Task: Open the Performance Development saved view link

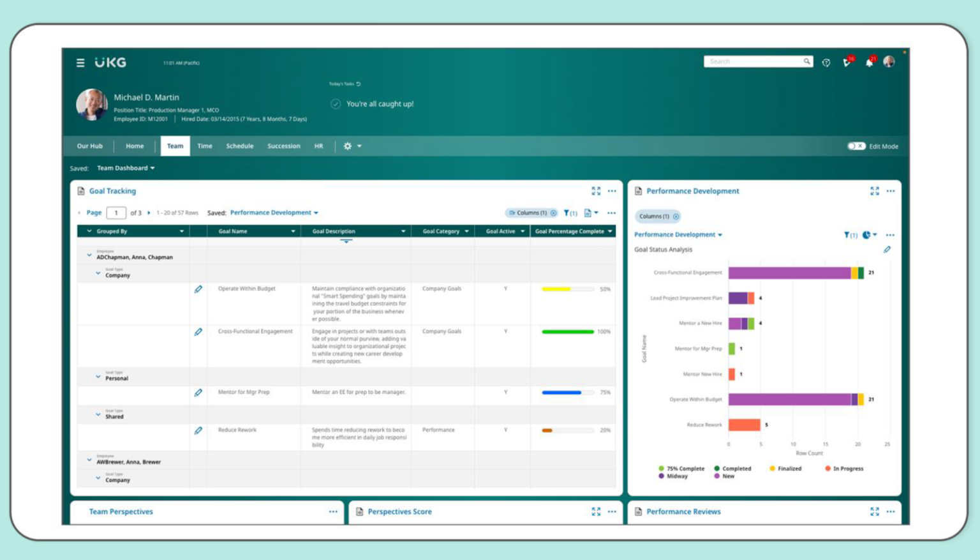Action: click(273, 213)
